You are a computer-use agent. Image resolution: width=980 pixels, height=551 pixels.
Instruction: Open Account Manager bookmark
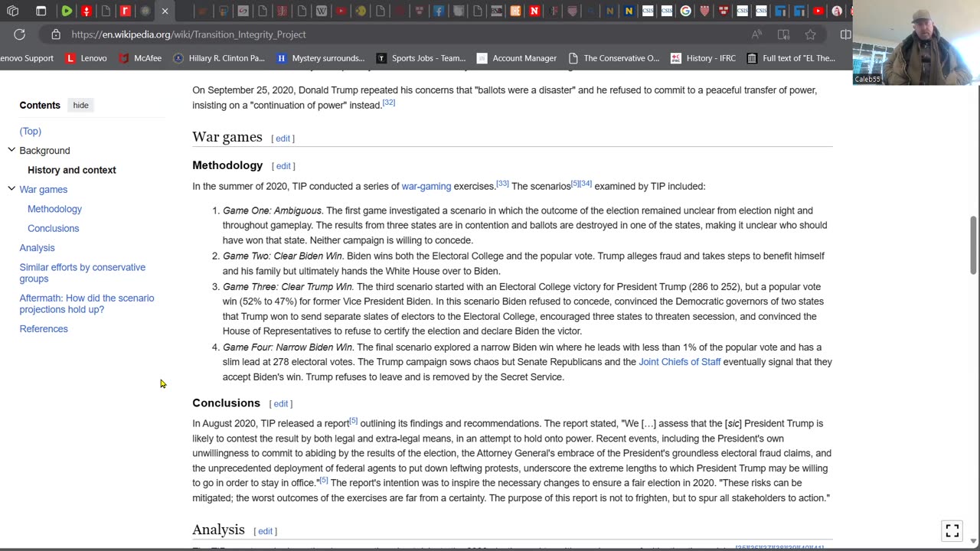(517, 58)
